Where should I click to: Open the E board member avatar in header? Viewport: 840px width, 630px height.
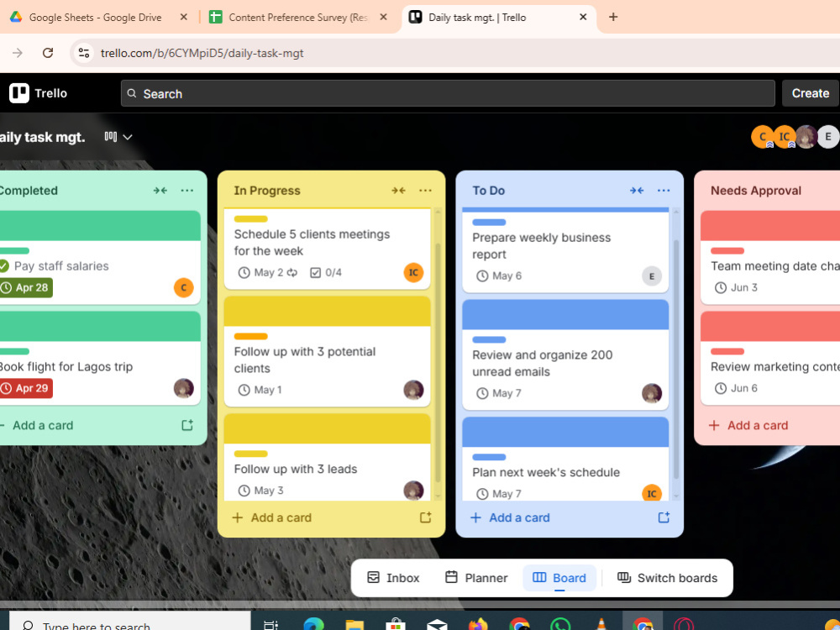(x=828, y=137)
